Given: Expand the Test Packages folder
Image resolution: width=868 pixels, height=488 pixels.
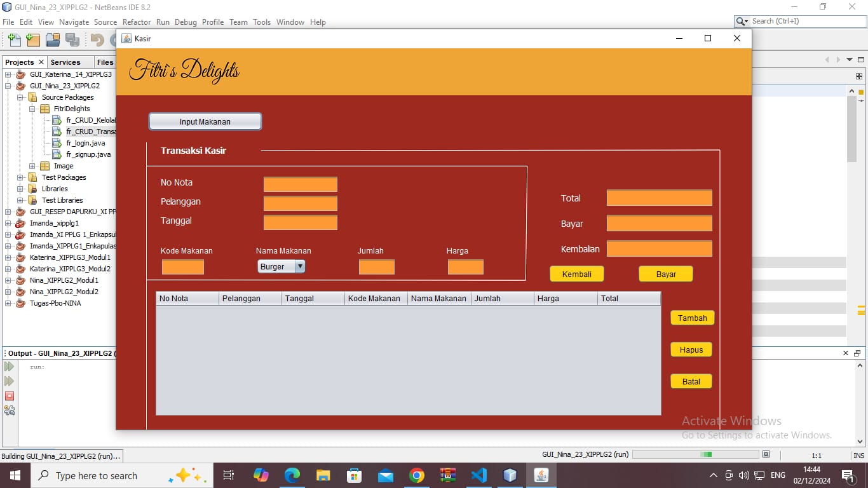Looking at the screenshot, I should pyautogui.click(x=20, y=177).
